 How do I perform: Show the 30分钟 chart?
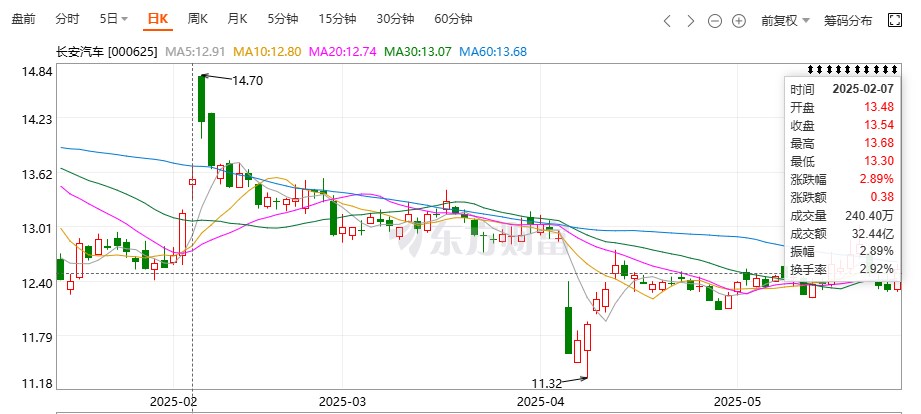coord(395,19)
